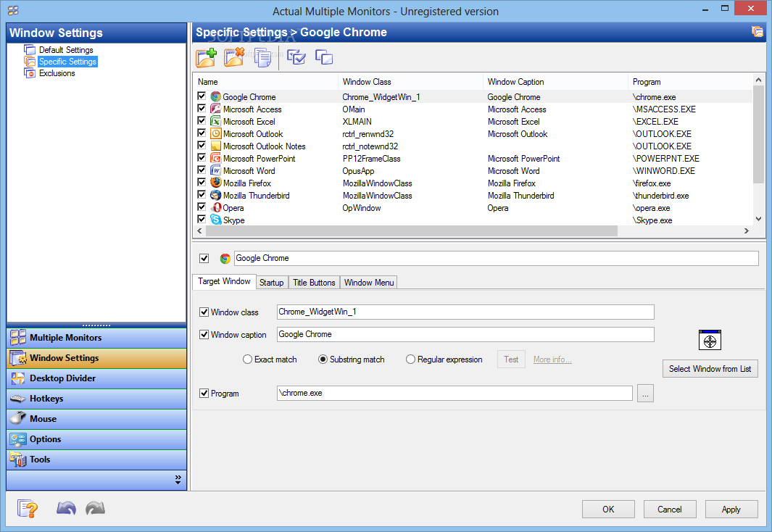This screenshot has height=532, width=772.
Task: Open the Title Buttons tab
Action: (x=314, y=283)
